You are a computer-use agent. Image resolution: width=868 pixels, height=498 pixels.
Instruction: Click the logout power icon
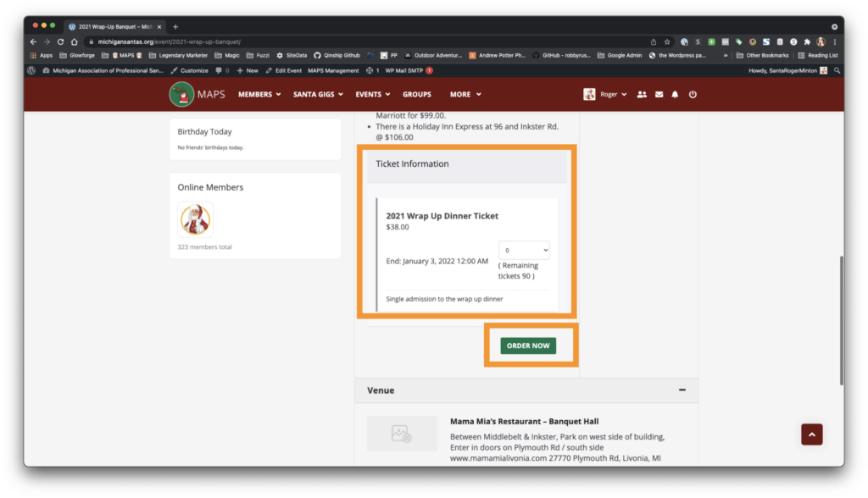pyautogui.click(x=693, y=94)
